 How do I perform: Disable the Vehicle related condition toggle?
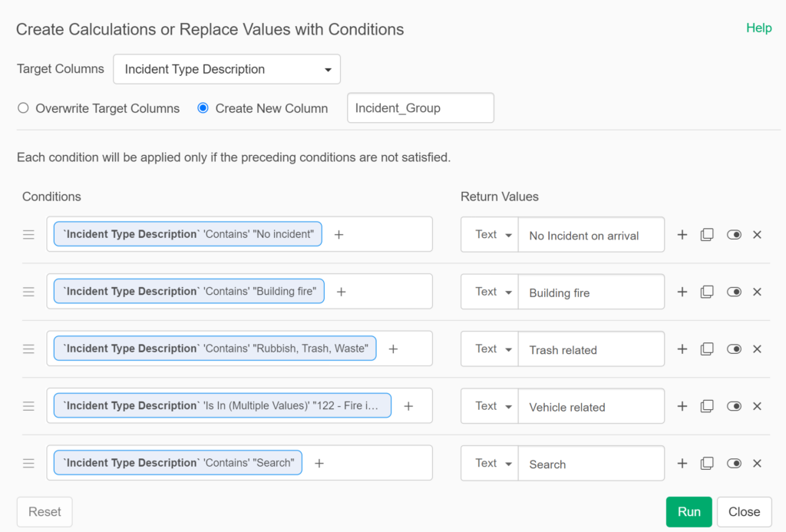pyautogui.click(x=734, y=406)
